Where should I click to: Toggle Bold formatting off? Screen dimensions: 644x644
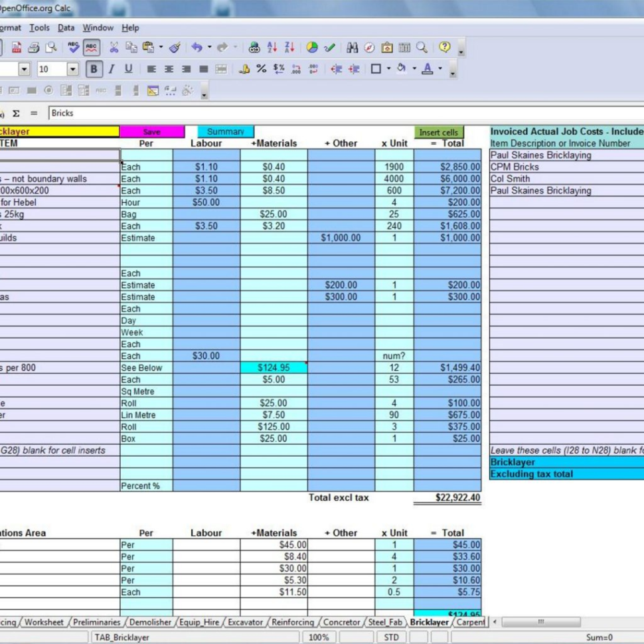point(92,68)
